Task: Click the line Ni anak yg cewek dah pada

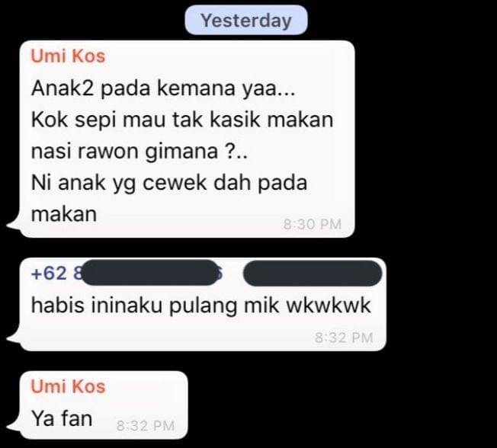Action: pyautogui.click(x=169, y=183)
